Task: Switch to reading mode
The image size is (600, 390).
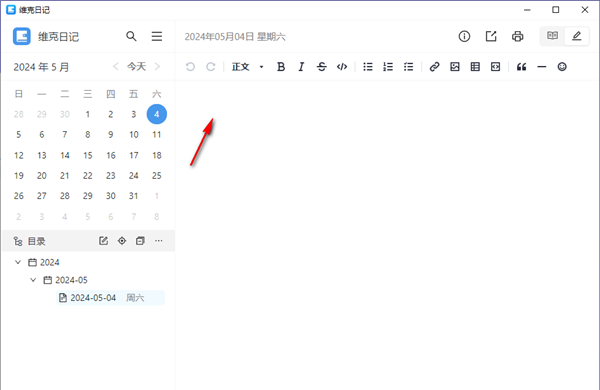Action: pyautogui.click(x=552, y=36)
